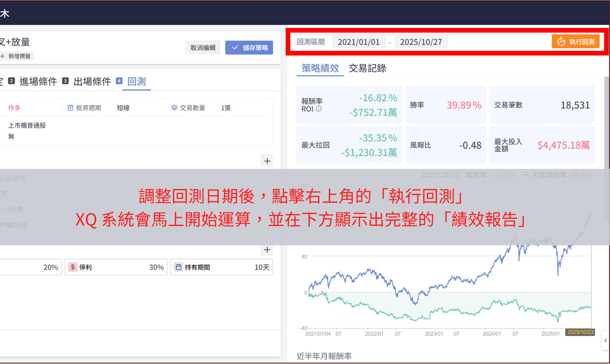This screenshot has width=610, height=364.
Task: Click the calendar icon beside 投資週期
Action: pyautogui.click(x=70, y=108)
